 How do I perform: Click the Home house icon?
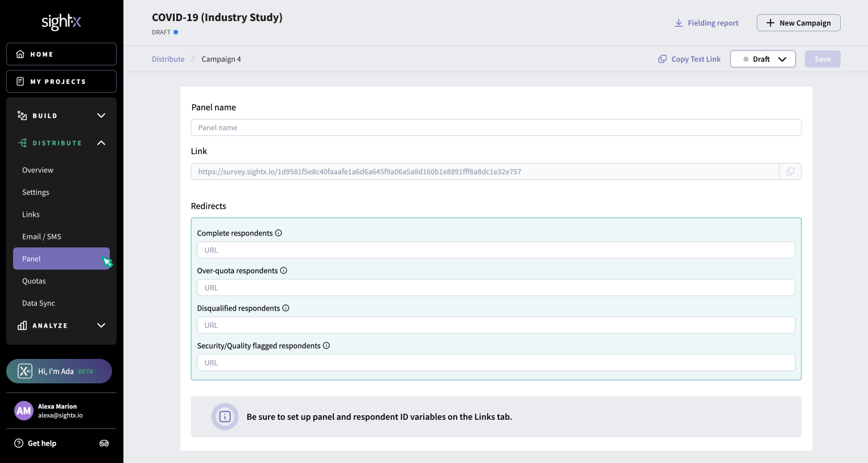tap(20, 54)
